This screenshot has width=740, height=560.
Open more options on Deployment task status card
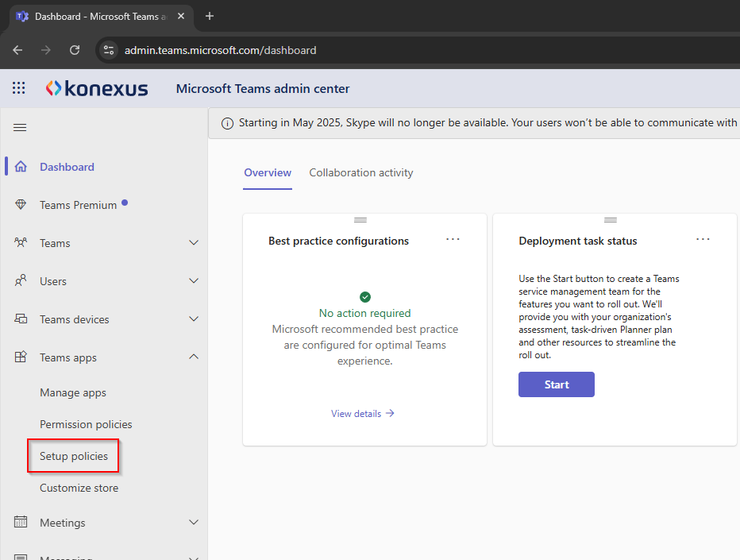(703, 239)
